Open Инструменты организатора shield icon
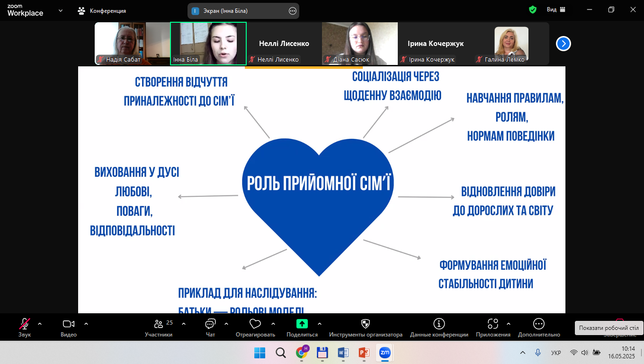Viewport: 644px width, 364px height. coord(366,324)
